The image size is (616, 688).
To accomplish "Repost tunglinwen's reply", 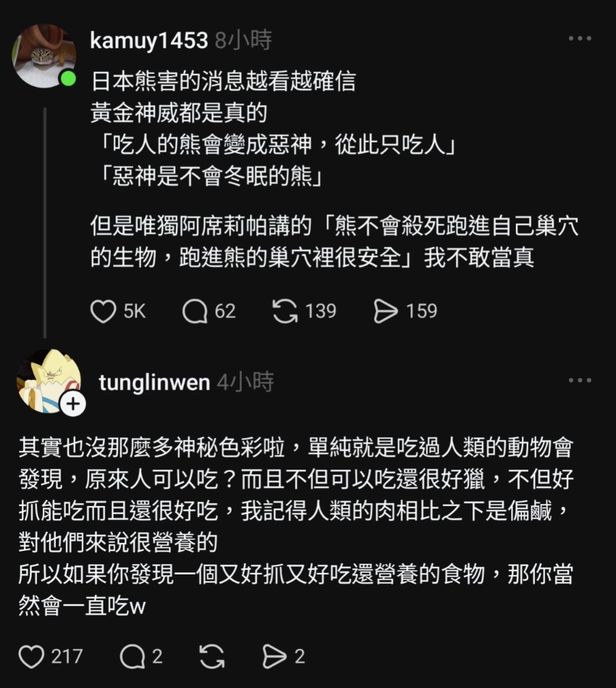I will point(212,656).
